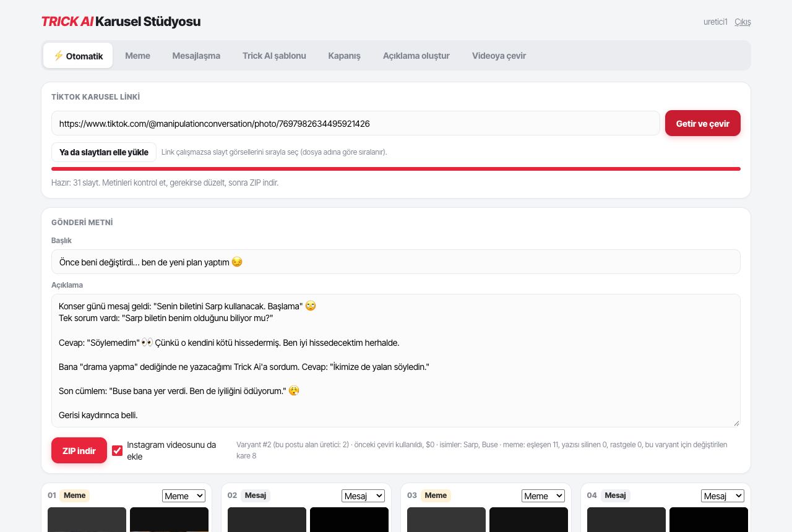The height and width of the screenshot is (532, 792).
Task: Click the description text area resize handle
Action: [736, 423]
